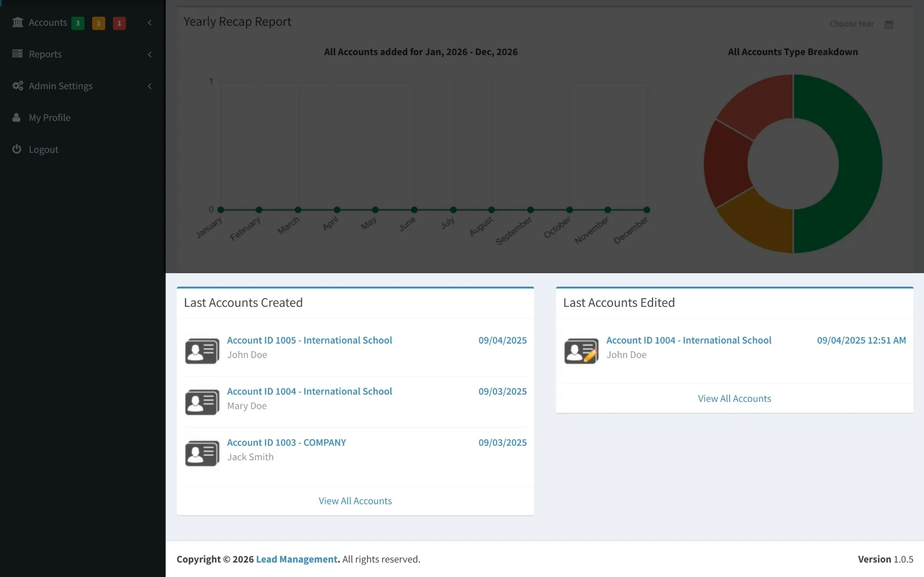Select Logout from the sidebar
The width and height of the screenshot is (924, 577).
(x=43, y=149)
